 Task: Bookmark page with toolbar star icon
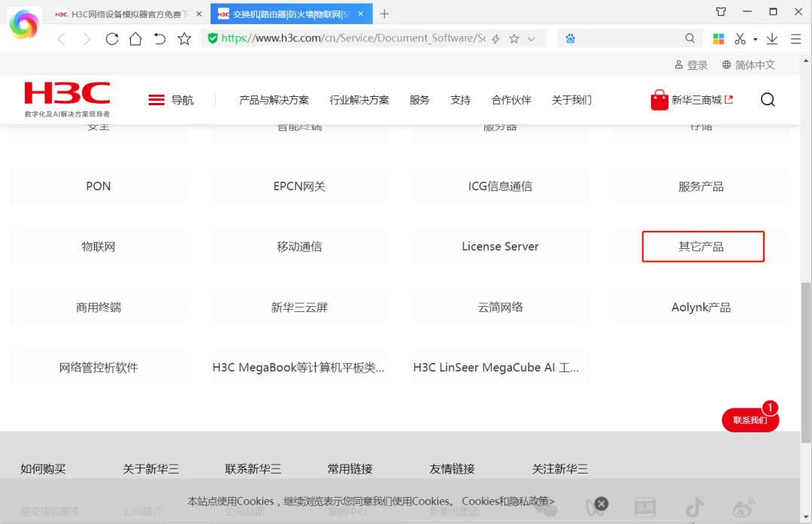tap(184, 39)
